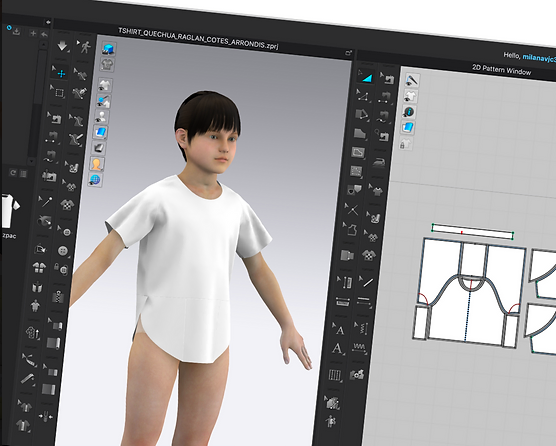Screen dimensions: 556x446
Task: Click the 2D Edit Texture shirt tool
Action: 371,236
